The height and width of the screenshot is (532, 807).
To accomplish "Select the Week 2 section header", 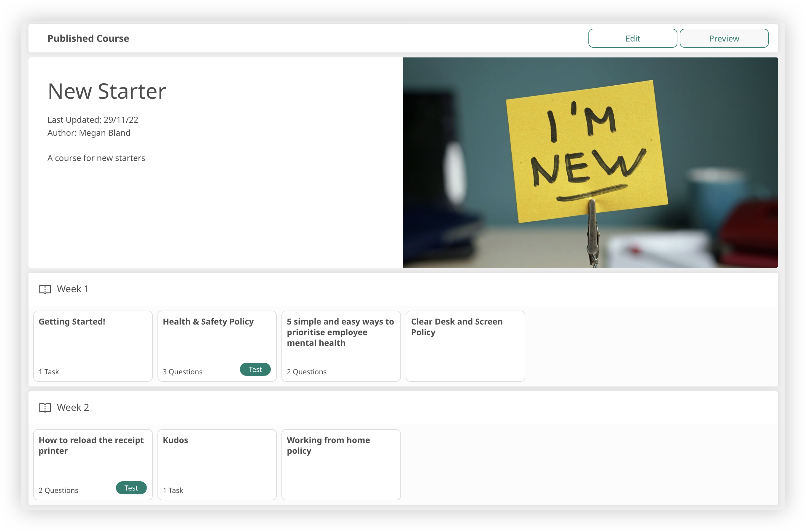I will [x=73, y=408].
